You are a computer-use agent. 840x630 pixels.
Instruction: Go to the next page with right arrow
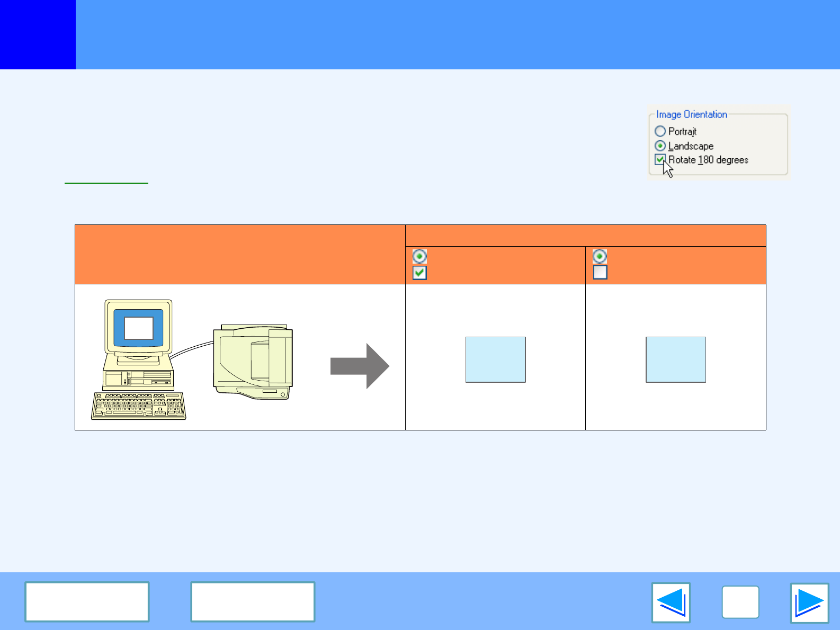click(x=809, y=602)
